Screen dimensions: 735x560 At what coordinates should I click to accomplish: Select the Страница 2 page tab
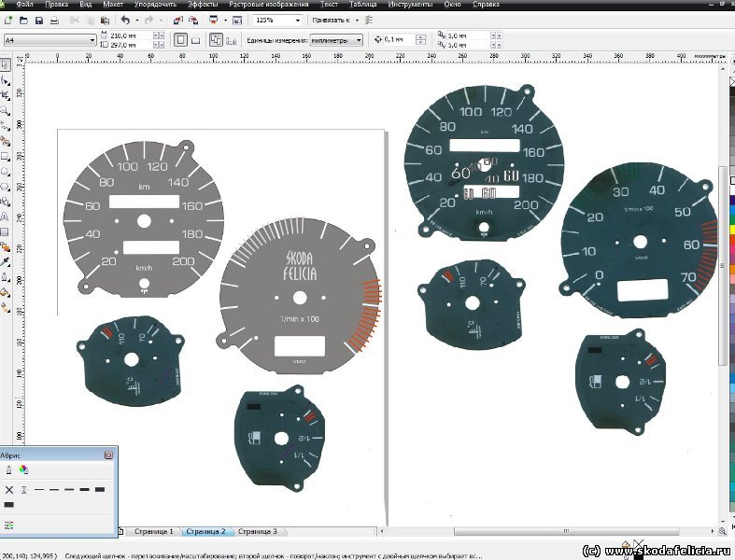click(205, 531)
